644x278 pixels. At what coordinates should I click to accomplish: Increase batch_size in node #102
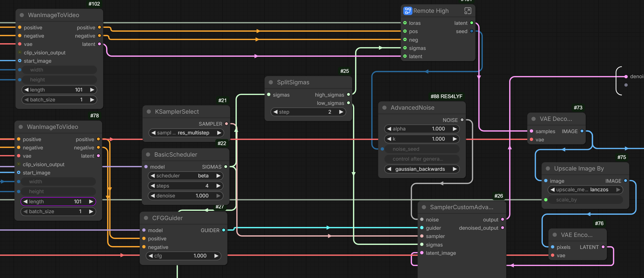[x=92, y=100]
